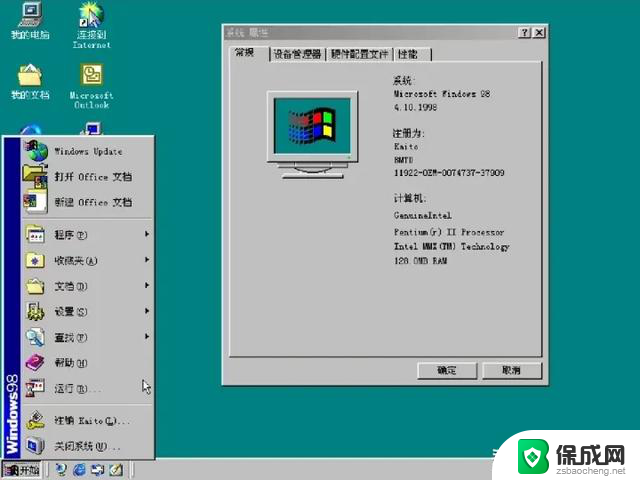Click GenuineIntel text
Screen dimensions: 640x480
tap(422, 215)
